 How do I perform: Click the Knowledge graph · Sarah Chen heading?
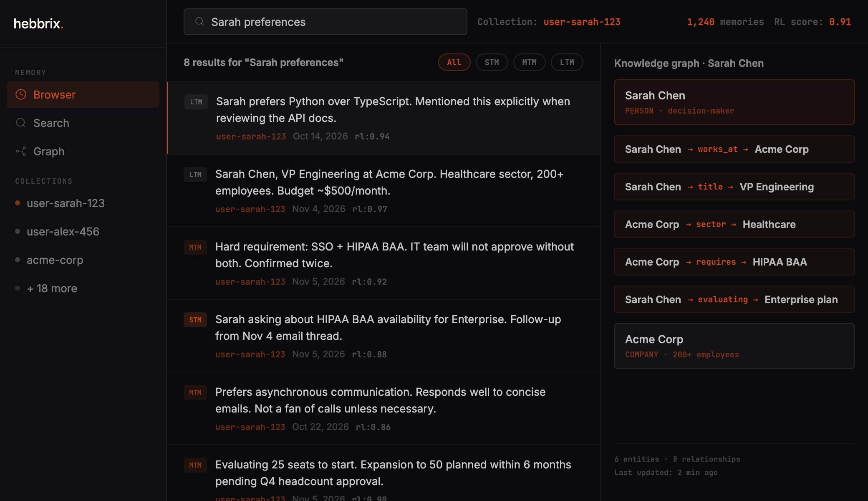[689, 63]
